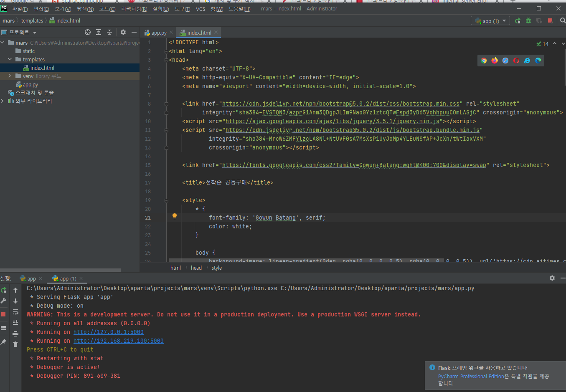Open the Firefox browser preview icon
The image size is (566, 392).
coord(495,61)
